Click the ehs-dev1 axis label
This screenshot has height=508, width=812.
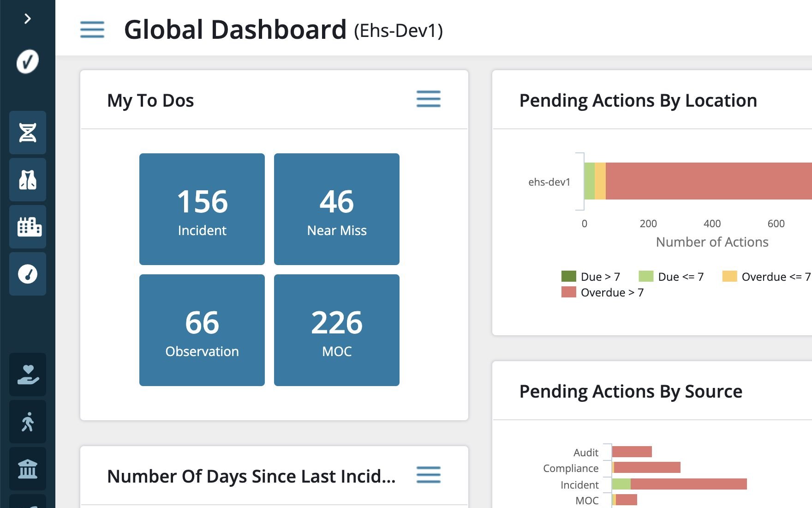[549, 182]
